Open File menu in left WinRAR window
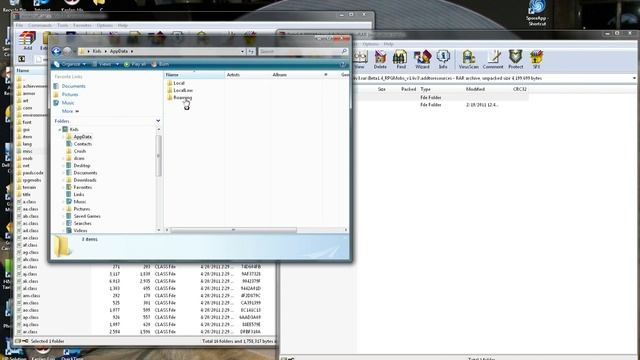The height and width of the screenshot is (360, 640). tap(19, 26)
